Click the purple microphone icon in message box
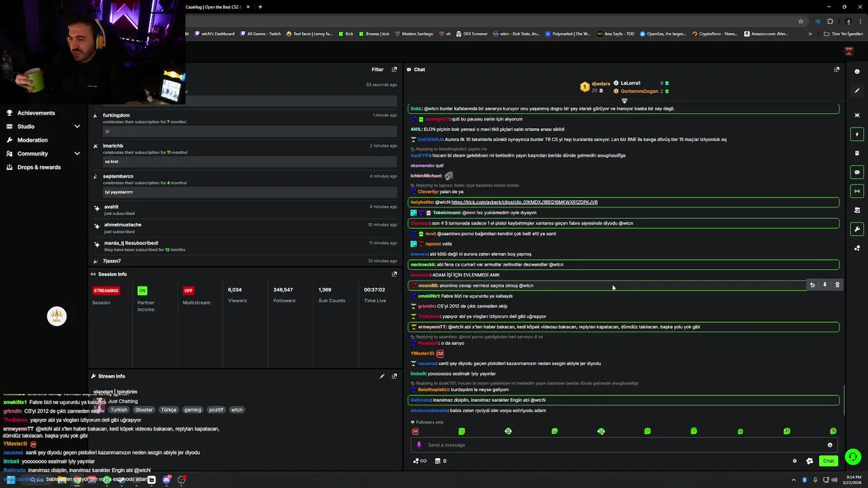This screenshot has height=488, width=868. pyautogui.click(x=419, y=445)
